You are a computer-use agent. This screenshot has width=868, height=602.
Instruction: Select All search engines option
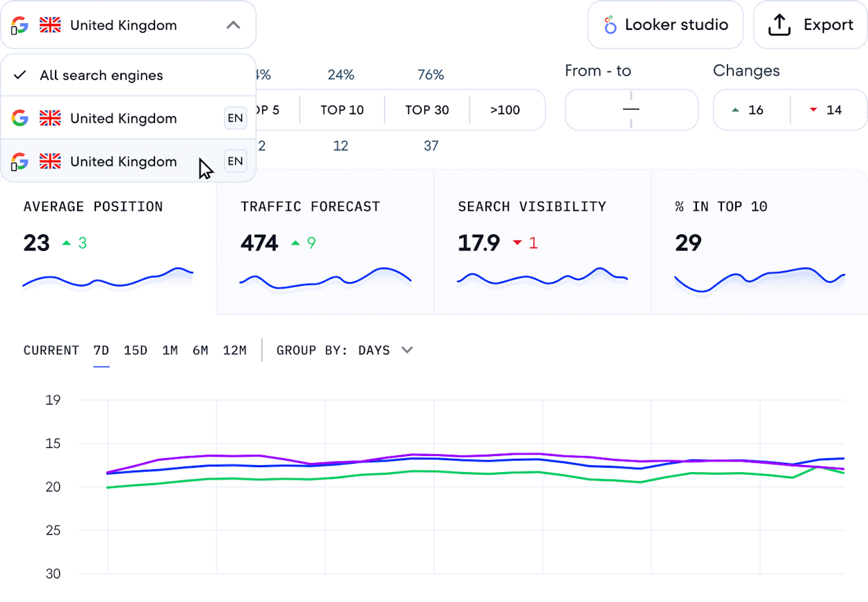(x=128, y=76)
